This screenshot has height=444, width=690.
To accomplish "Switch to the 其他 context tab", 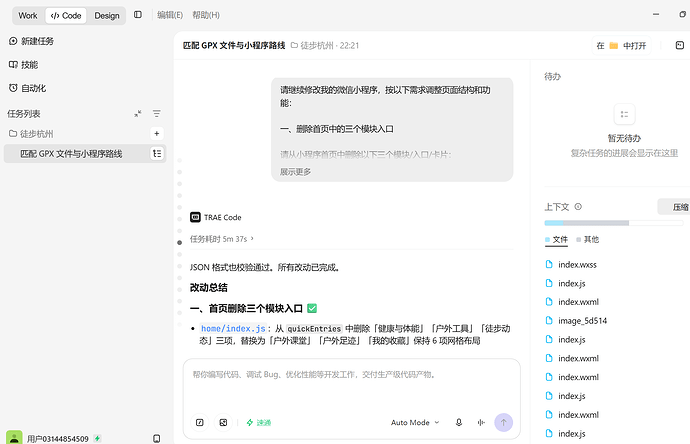I will pyautogui.click(x=587, y=239).
